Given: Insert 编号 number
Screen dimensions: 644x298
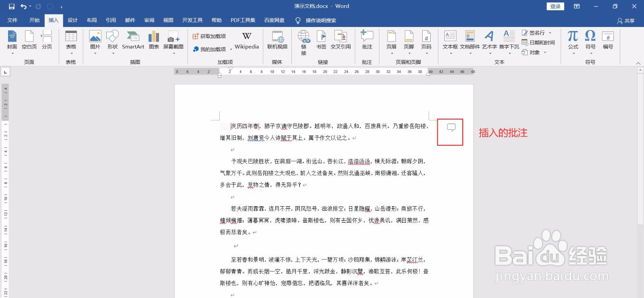Looking at the screenshot, I should (608, 40).
